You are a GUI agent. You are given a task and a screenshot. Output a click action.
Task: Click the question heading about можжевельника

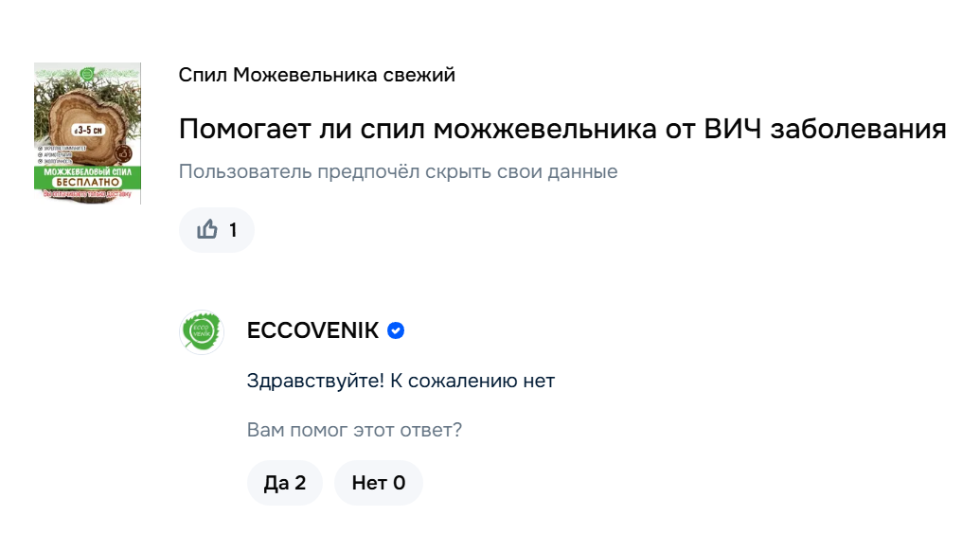[x=562, y=129]
